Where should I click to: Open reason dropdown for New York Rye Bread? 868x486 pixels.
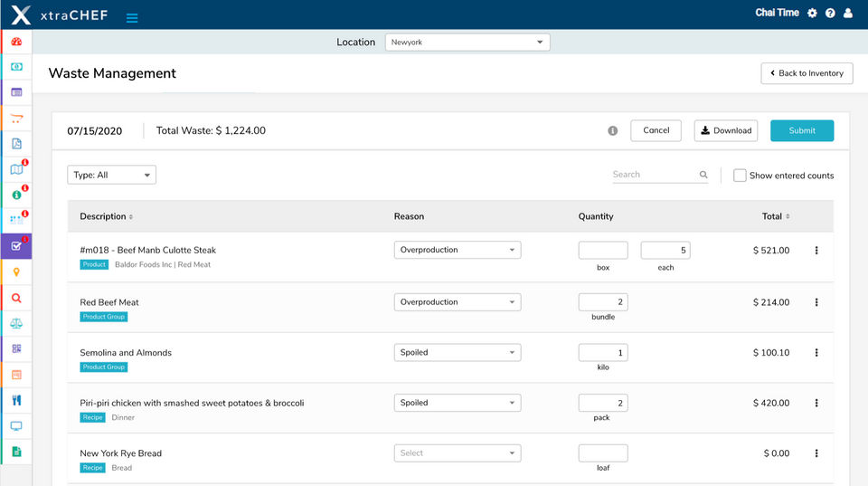coord(458,453)
